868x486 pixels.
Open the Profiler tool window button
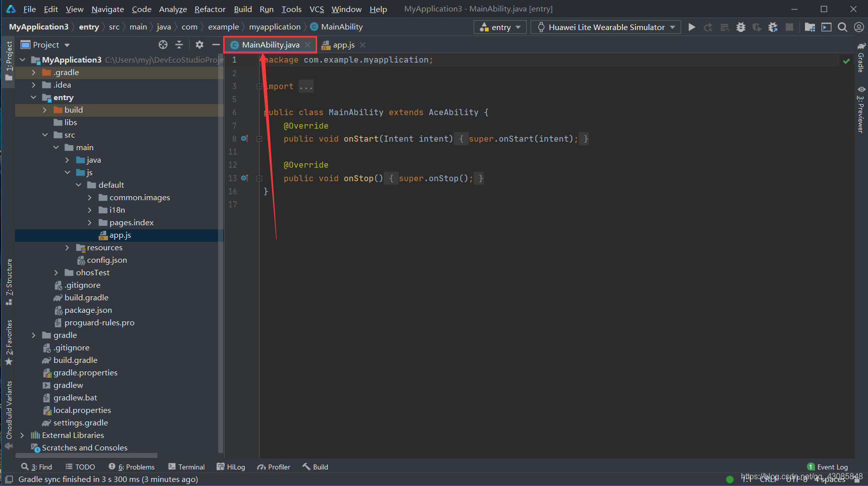tap(274, 467)
